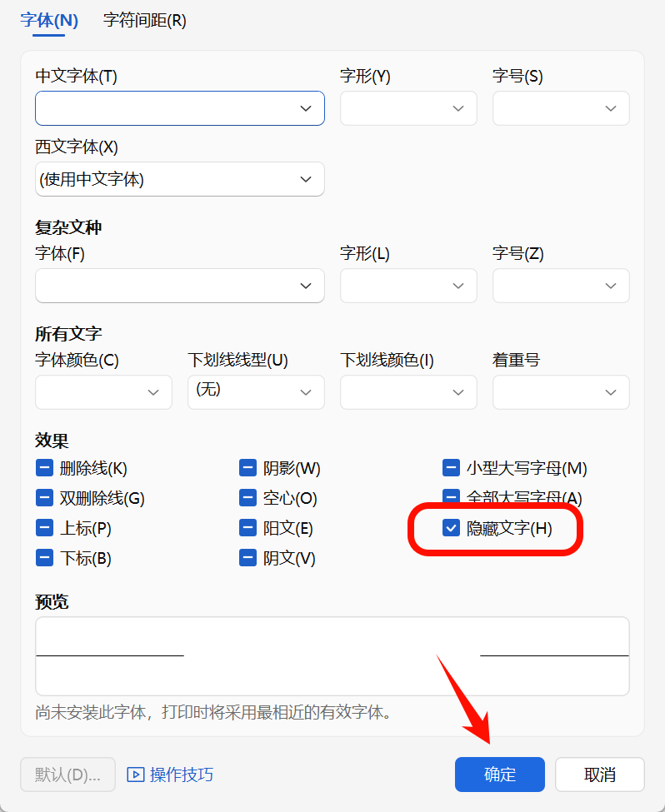This screenshot has width=665, height=812.
Task: Expand the 字号(S) dropdown
Action: point(561,108)
